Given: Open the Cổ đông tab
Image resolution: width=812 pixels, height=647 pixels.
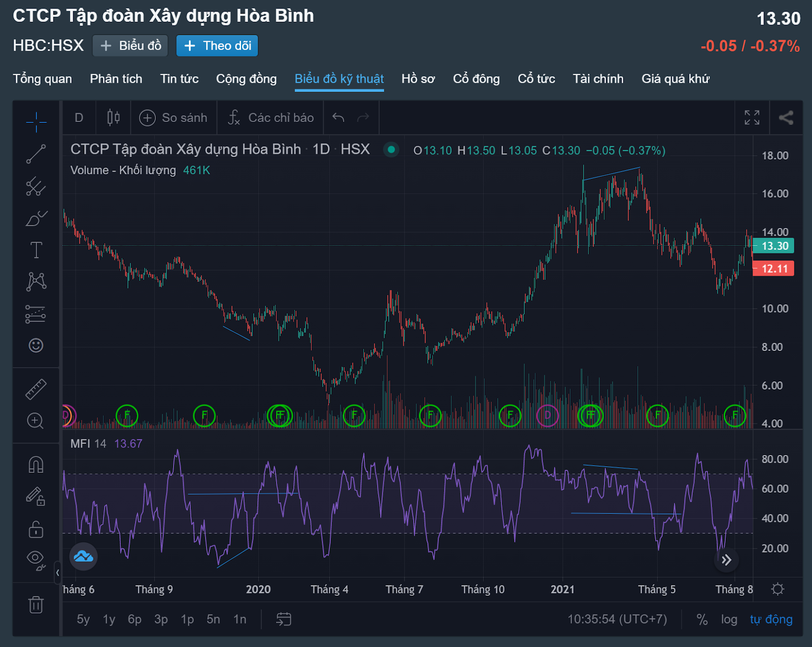Looking at the screenshot, I should pyautogui.click(x=477, y=79).
